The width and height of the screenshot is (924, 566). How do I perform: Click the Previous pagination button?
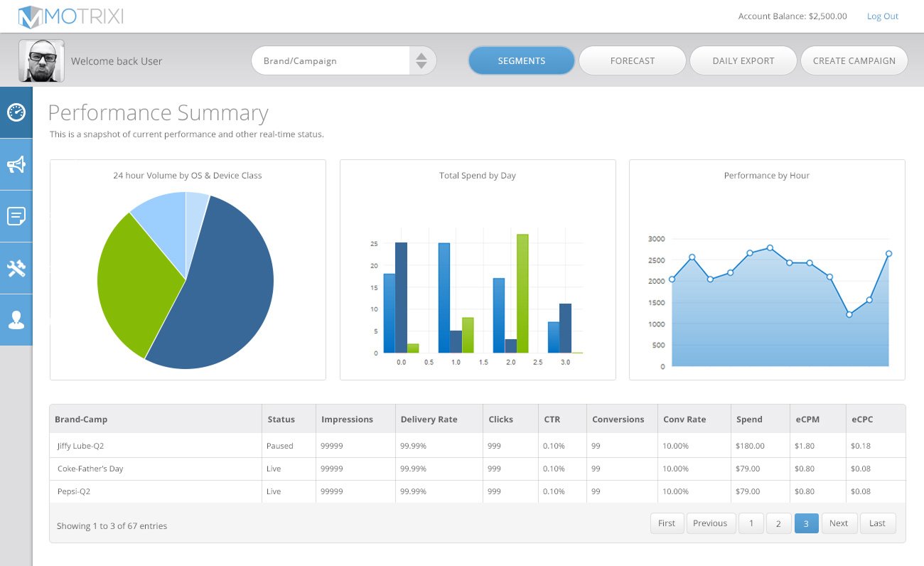click(709, 523)
